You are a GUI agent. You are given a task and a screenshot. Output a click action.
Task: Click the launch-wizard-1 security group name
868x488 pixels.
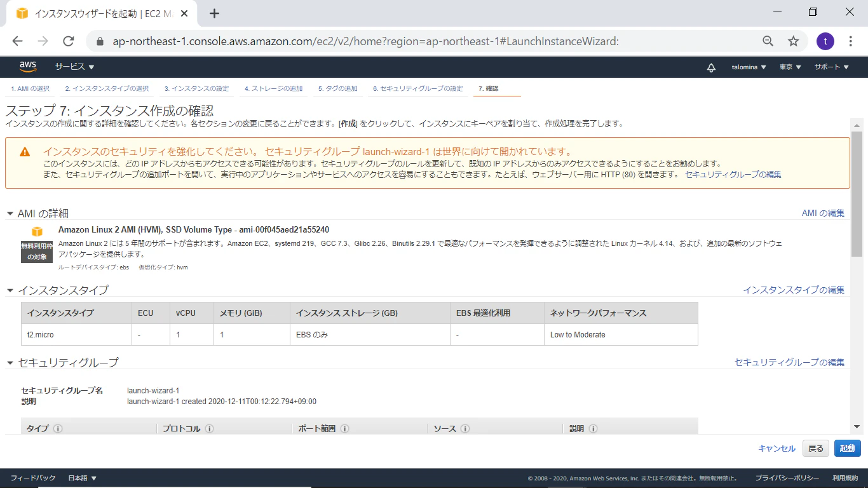[153, 391]
